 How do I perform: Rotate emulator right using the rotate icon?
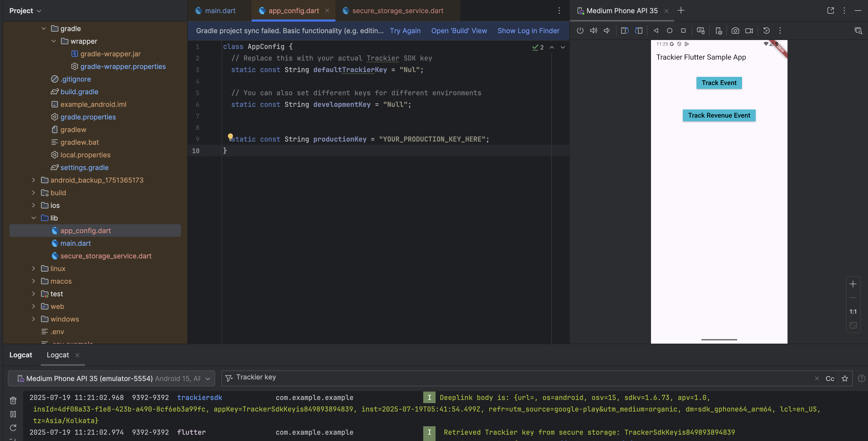coord(639,31)
